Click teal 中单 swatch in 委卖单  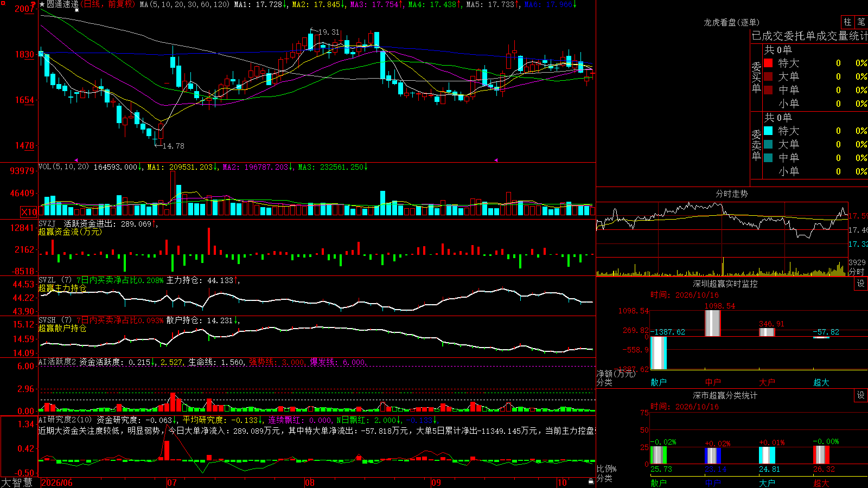pyautogui.click(x=768, y=158)
